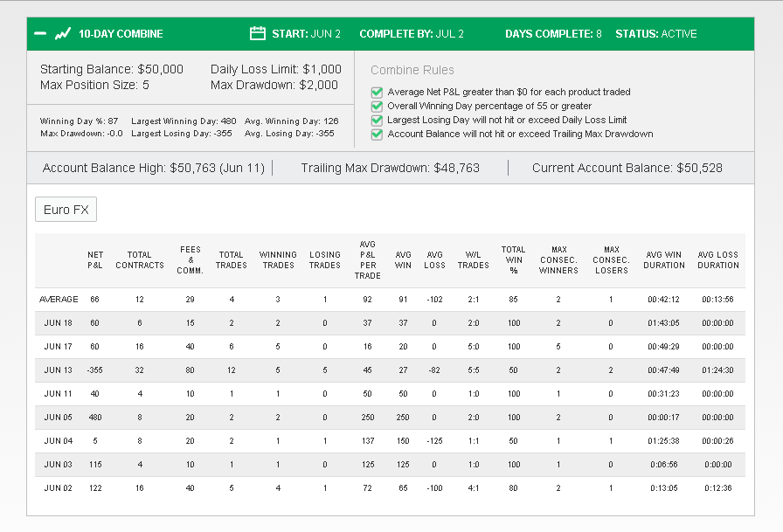This screenshot has width=783, height=532.
Task: Click the W/L TRADES column header
Action: pyautogui.click(x=474, y=260)
